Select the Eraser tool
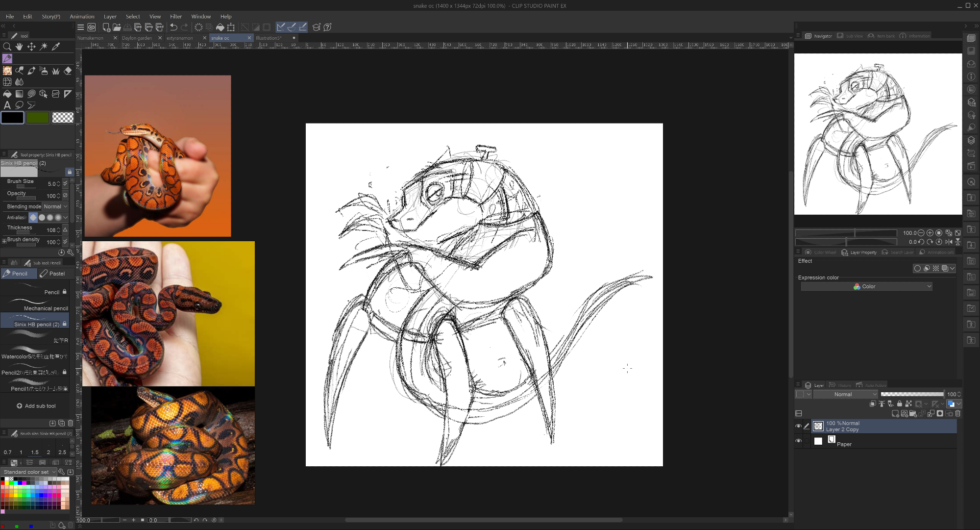 (x=68, y=71)
